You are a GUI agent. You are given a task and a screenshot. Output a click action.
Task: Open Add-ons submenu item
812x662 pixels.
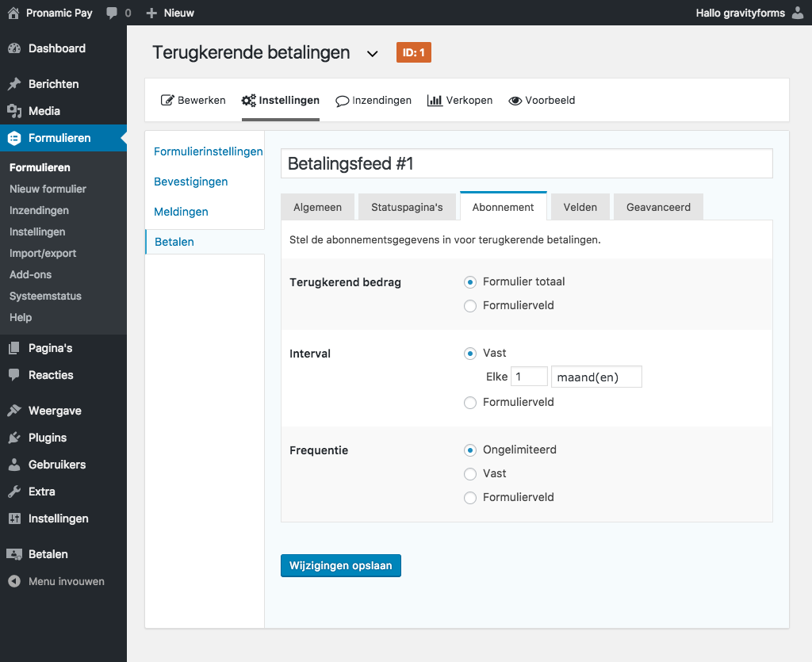pyautogui.click(x=31, y=274)
